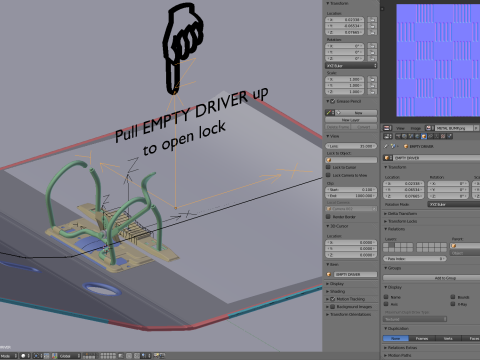Click the UV/Image editor type icon
Screen dimensions: 480x360
[387, 128]
